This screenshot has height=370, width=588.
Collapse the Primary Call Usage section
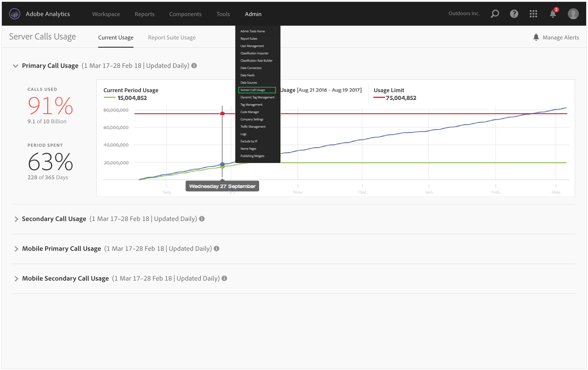pyautogui.click(x=16, y=66)
